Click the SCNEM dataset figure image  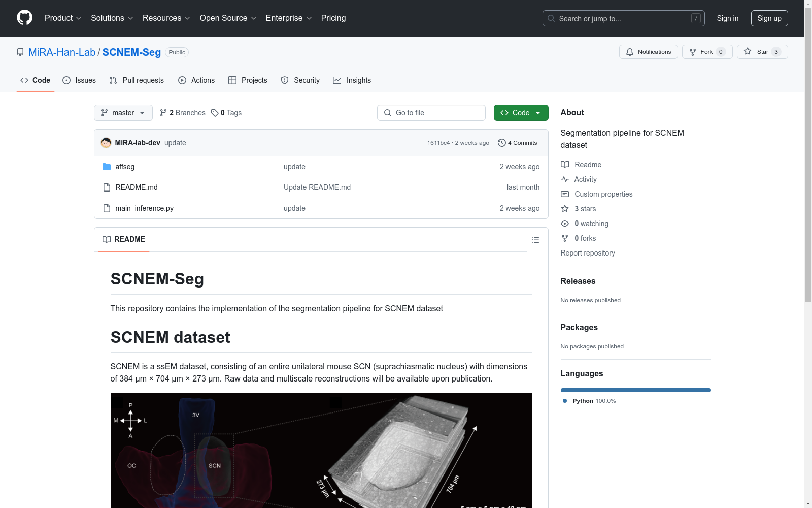coord(321,451)
